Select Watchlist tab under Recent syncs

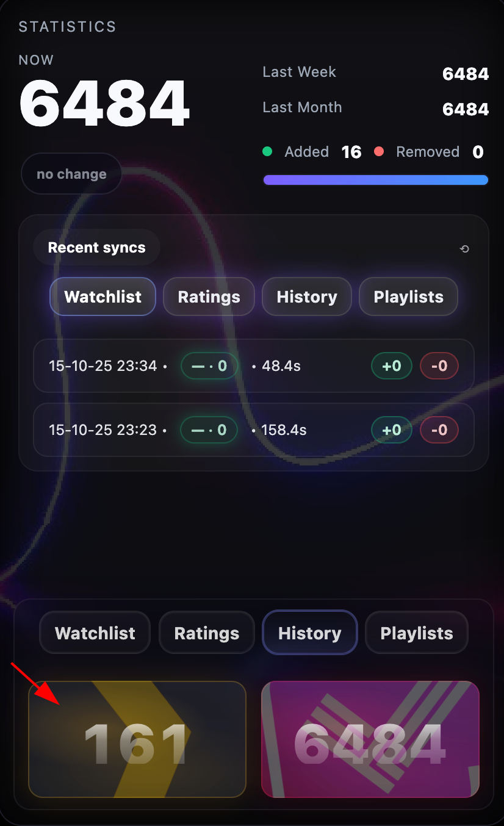click(103, 297)
